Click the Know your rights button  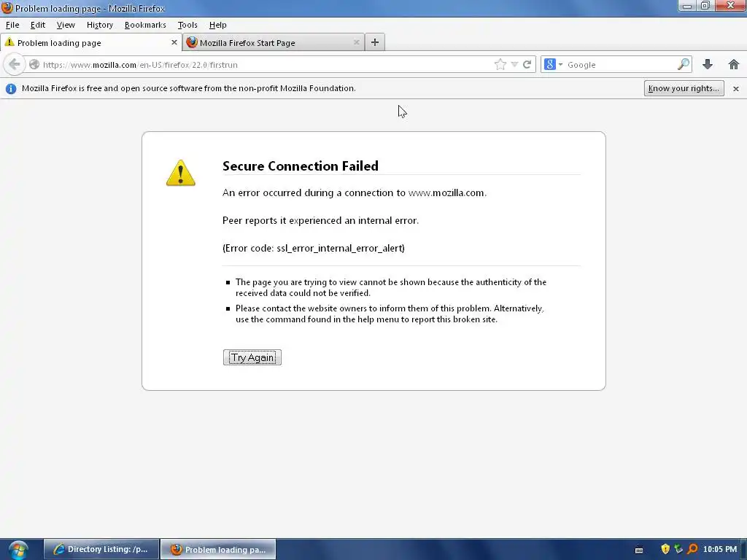[684, 88]
